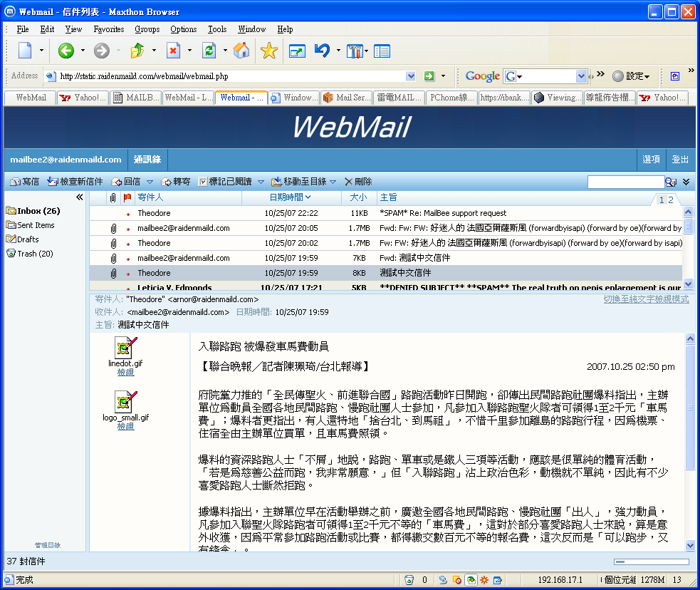Click the flag column header icon
The height and width of the screenshot is (590, 700).
(127, 197)
